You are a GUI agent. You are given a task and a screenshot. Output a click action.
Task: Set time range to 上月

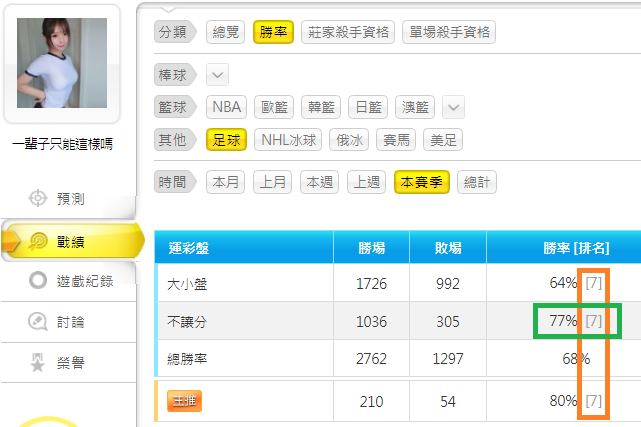tap(273, 182)
